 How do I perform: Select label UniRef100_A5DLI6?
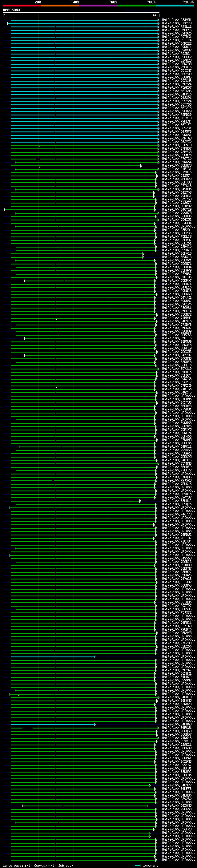tap(176, 236)
